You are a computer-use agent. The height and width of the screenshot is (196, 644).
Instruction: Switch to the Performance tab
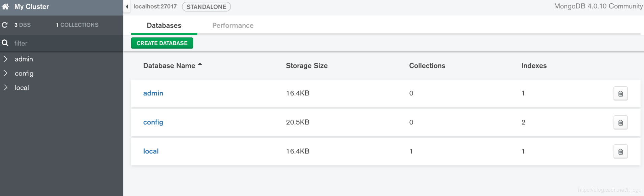[233, 25]
